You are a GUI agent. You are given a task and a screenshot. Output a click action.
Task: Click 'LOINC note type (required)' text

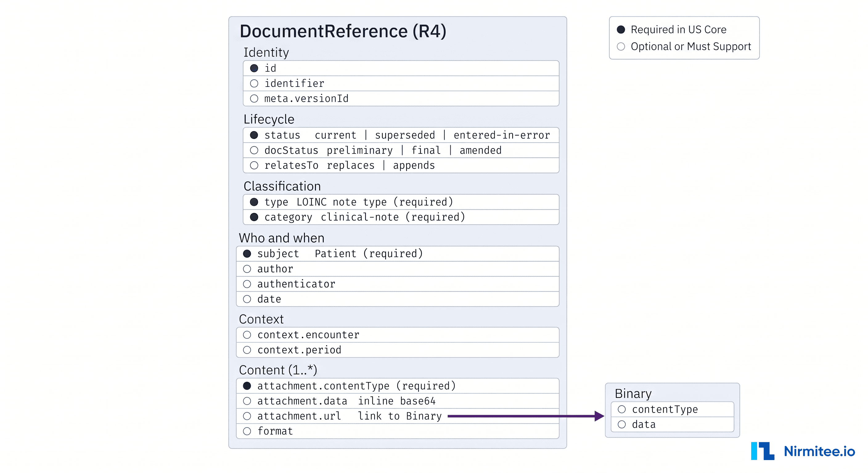tap(375, 202)
